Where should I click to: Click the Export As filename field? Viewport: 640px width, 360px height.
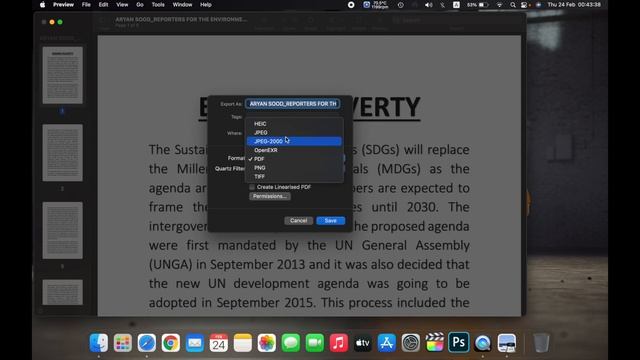(293, 104)
